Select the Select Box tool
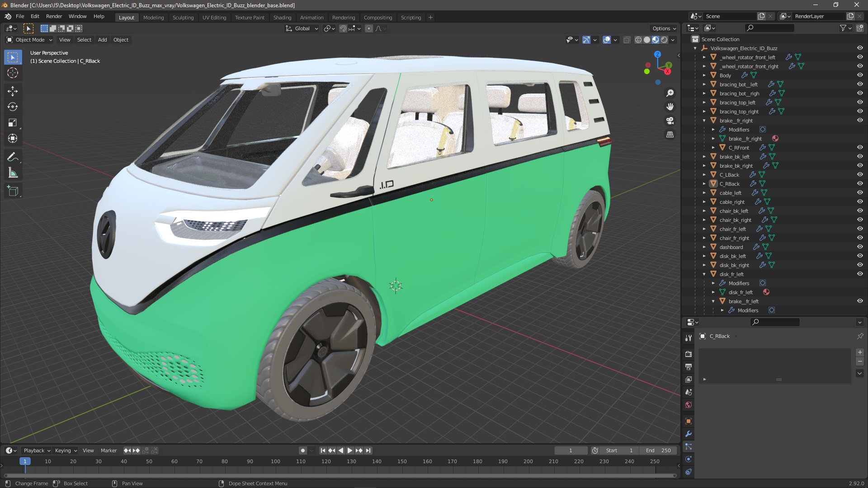The height and width of the screenshot is (488, 868). (13, 57)
